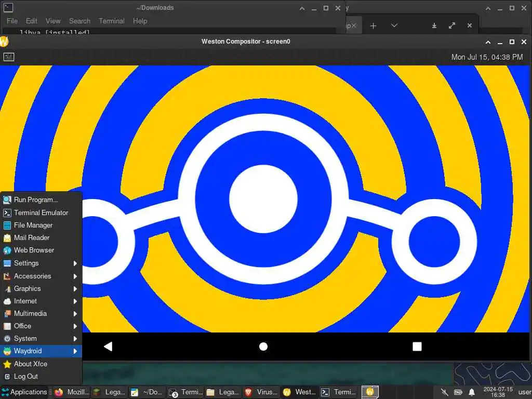
Task: Click Terminal Emulator prompt icon in menu
Action: click(x=7, y=212)
